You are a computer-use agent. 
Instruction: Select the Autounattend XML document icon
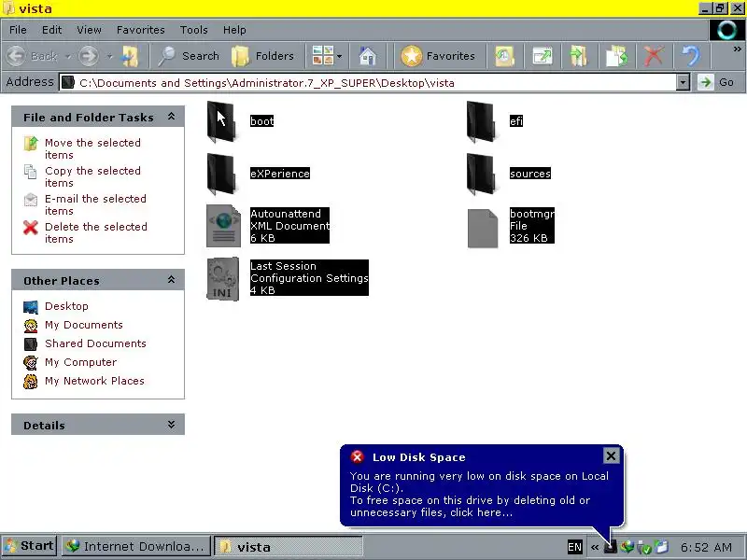223,226
